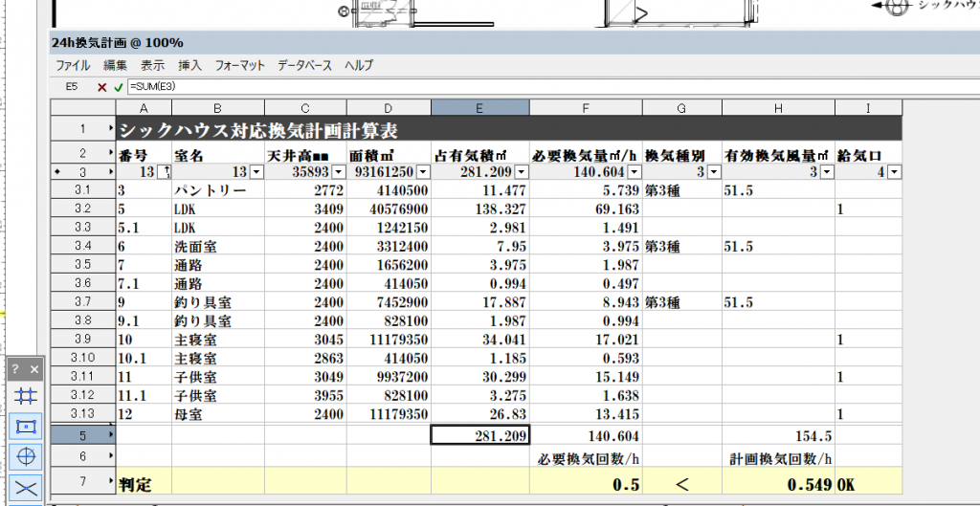The width and height of the screenshot is (980, 506).
Task: Open row 1 arrow menu in row header
Action: [109, 129]
